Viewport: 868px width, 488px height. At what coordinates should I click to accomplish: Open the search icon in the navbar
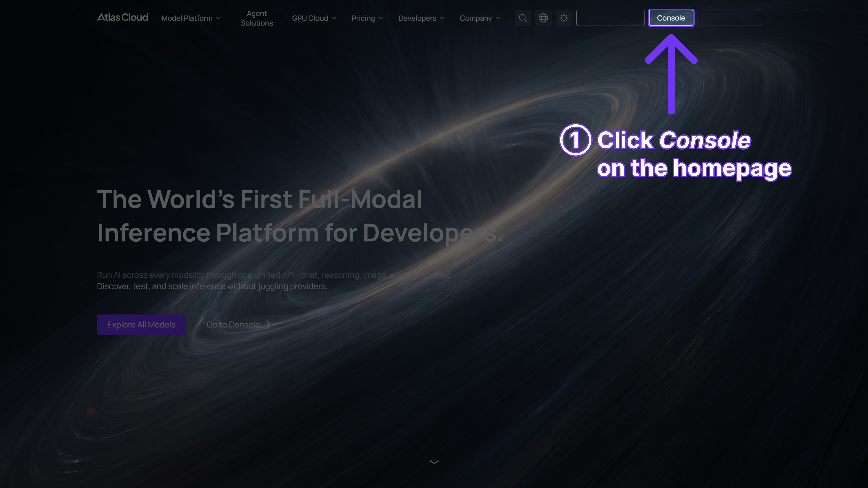(x=523, y=18)
